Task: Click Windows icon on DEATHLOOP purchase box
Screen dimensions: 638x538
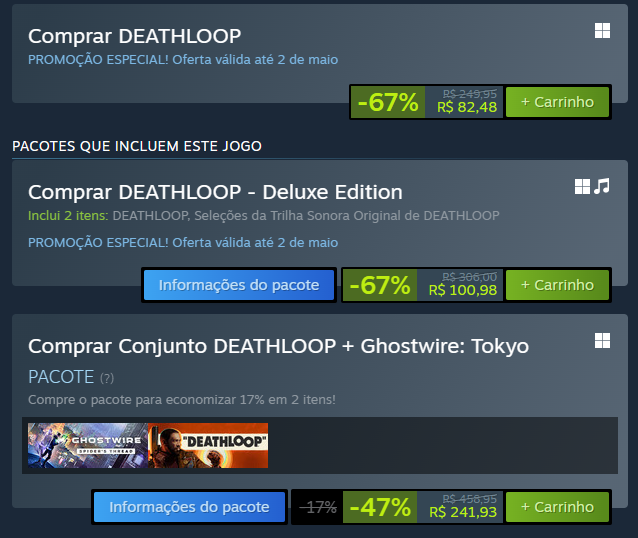Action: [x=602, y=31]
